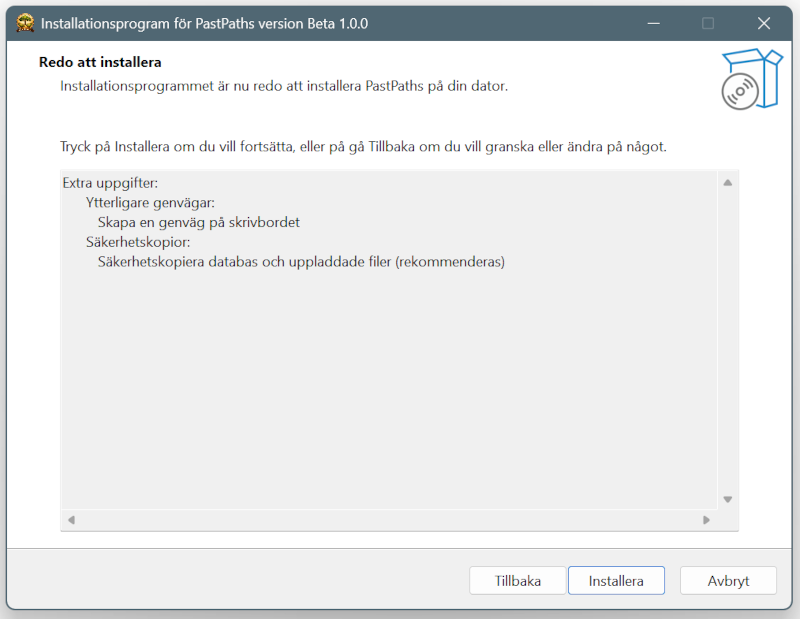This screenshot has width=800, height=619.
Task: Click the Installera button
Action: point(616,581)
